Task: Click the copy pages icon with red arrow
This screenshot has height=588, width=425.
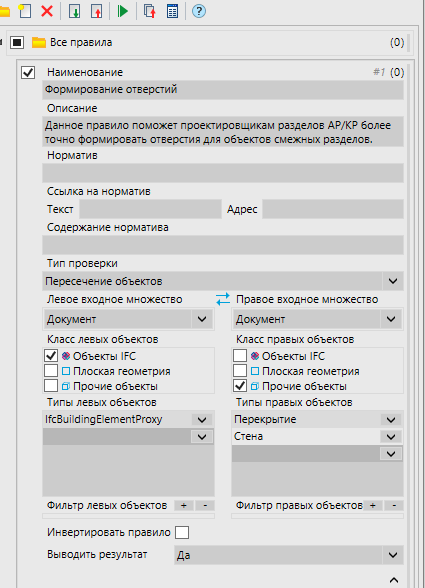Action: click(150, 11)
